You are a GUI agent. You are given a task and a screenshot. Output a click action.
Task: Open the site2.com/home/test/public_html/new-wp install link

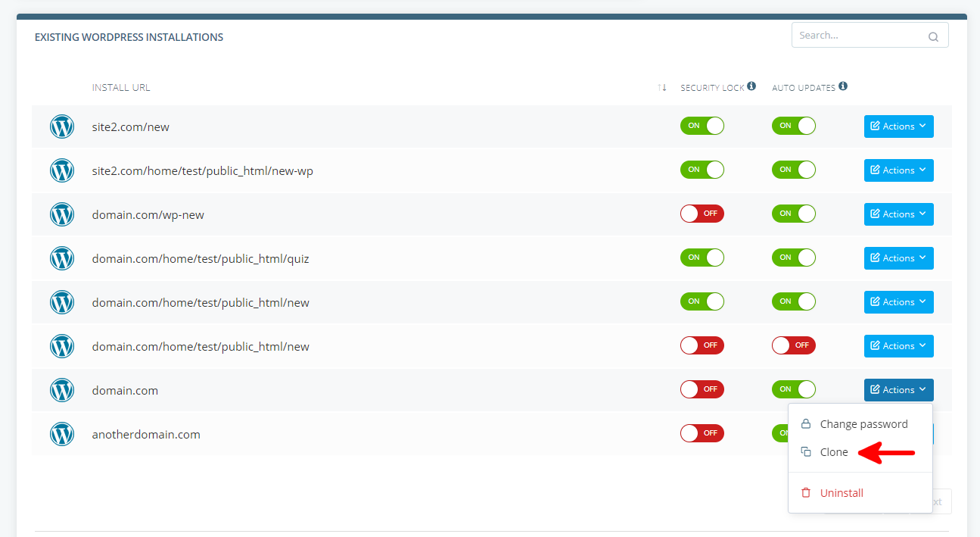202,171
